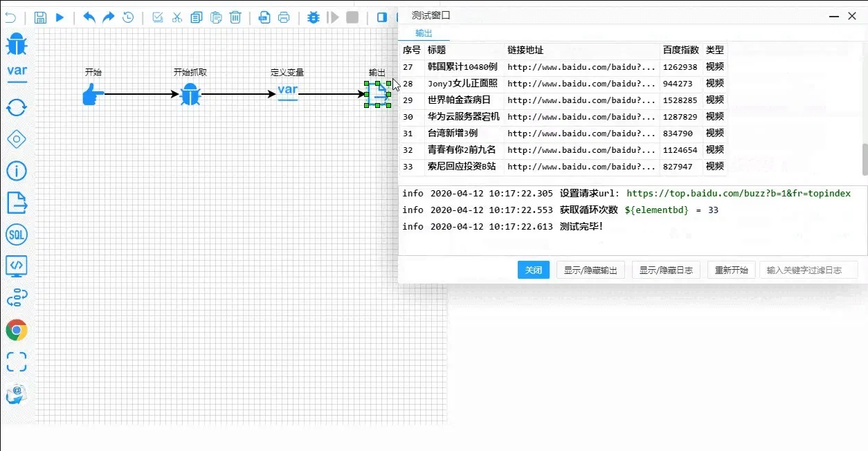Click the index value 827947
Image resolution: width=868 pixels, height=451 pixels.
pos(678,167)
